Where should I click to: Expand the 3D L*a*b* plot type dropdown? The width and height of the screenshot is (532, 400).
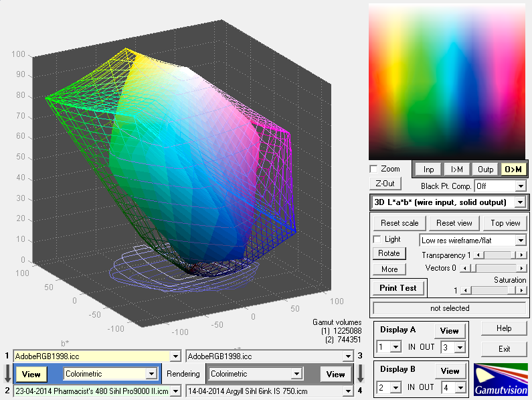(x=519, y=202)
